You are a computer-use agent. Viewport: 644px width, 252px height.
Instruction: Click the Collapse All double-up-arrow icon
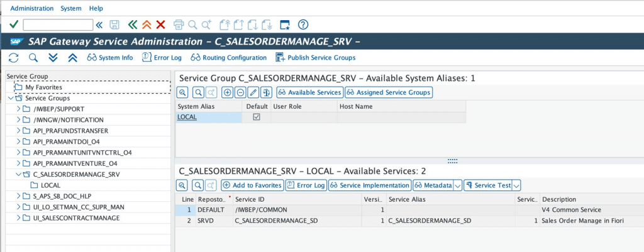[72, 58]
